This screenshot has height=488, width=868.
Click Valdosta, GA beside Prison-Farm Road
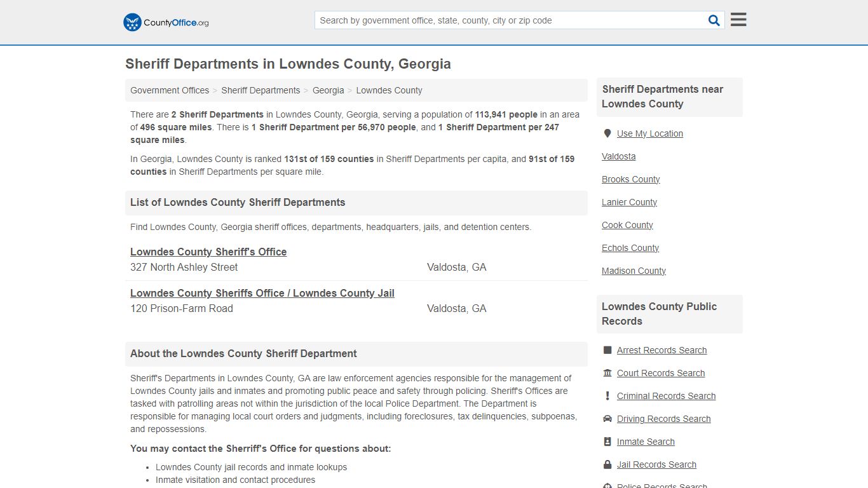457,309
